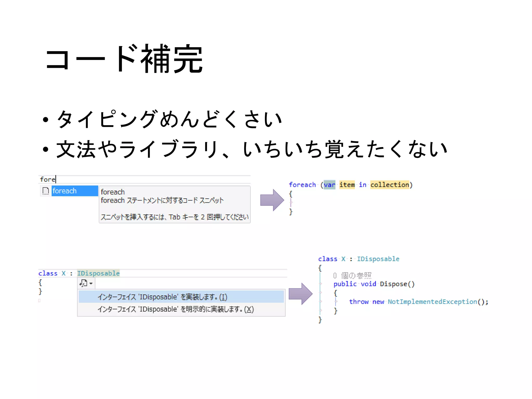Choose インターフェイス 'IDisposable' を実装します。(I)
This screenshot has width=532, height=399.
click(181, 297)
